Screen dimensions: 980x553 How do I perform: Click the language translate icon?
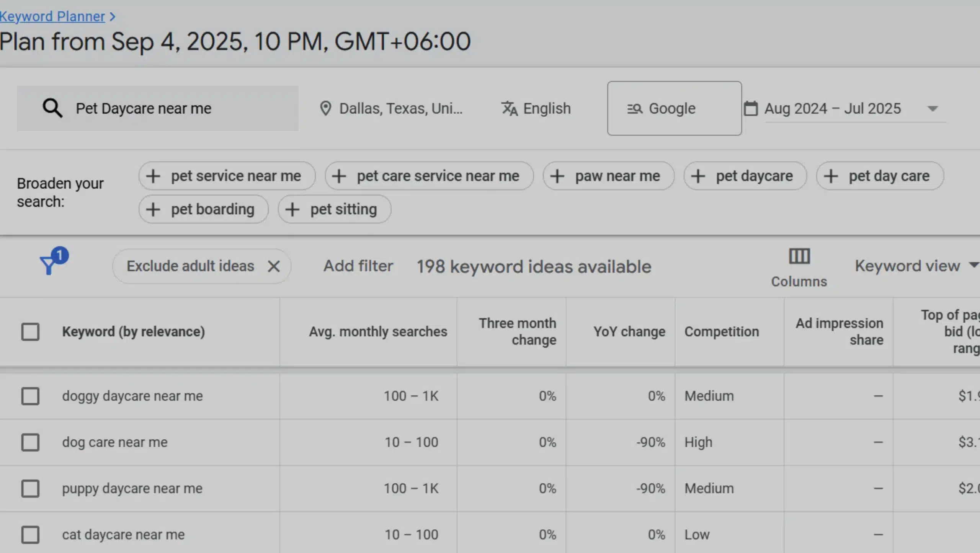coord(510,109)
